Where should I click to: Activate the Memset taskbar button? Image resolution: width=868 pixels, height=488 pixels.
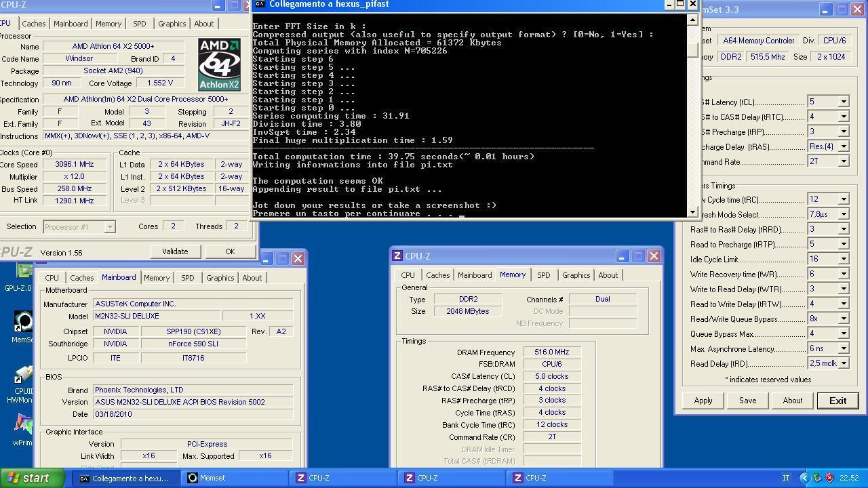[x=235, y=478]
